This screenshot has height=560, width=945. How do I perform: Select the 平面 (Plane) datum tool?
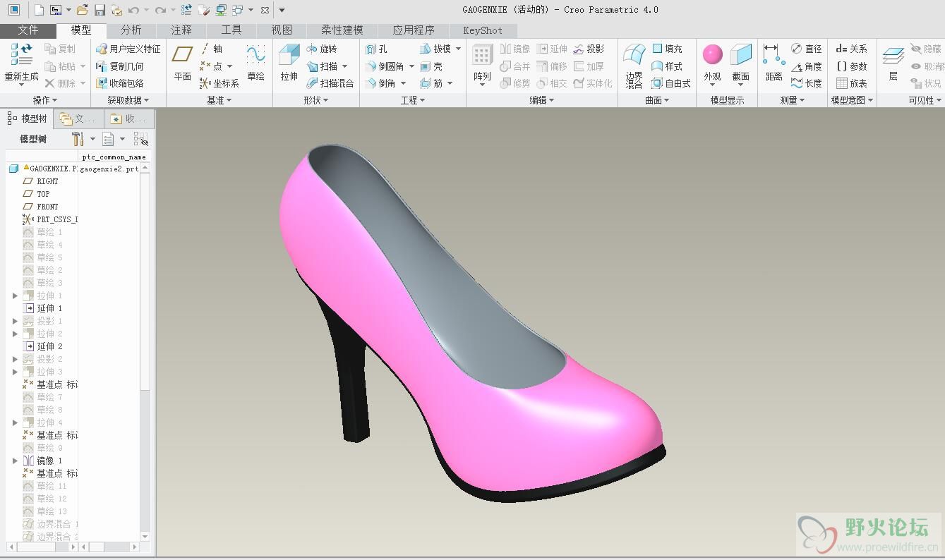click(x=182, y=62)
